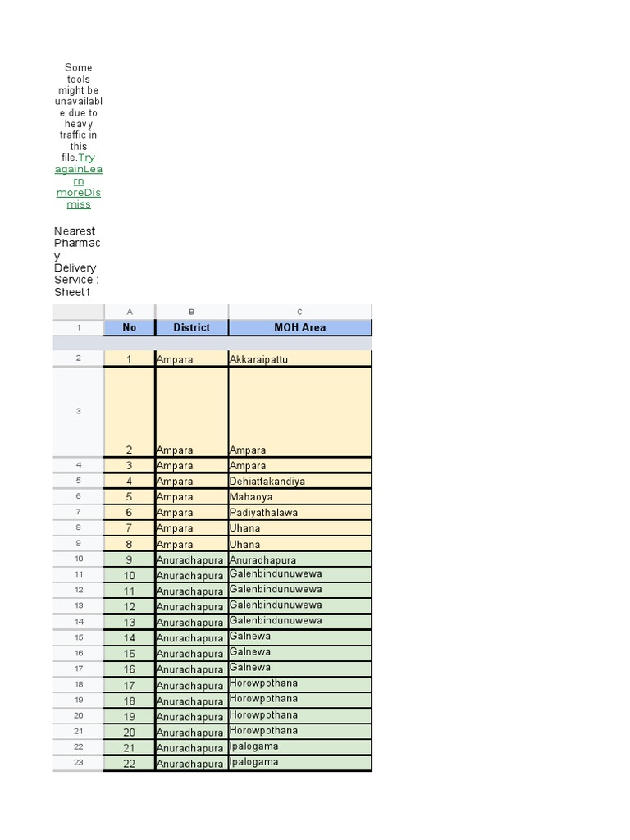630x840 pixels.
Task: Click Galenbindunuwewa cell in row 11
Action: point(300,575)
